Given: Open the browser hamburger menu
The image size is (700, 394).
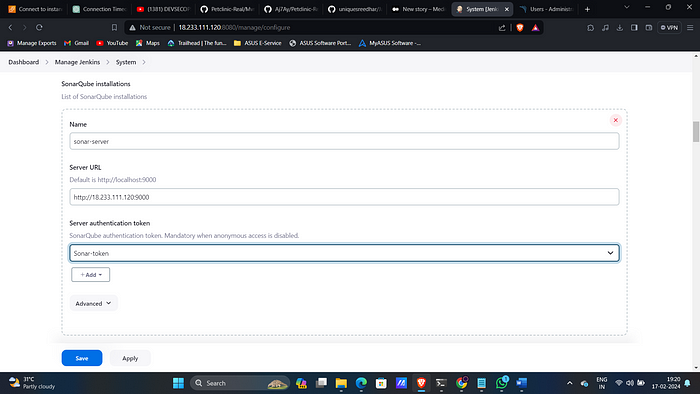Looking at the screenshot, I should (x=690, y=27).
